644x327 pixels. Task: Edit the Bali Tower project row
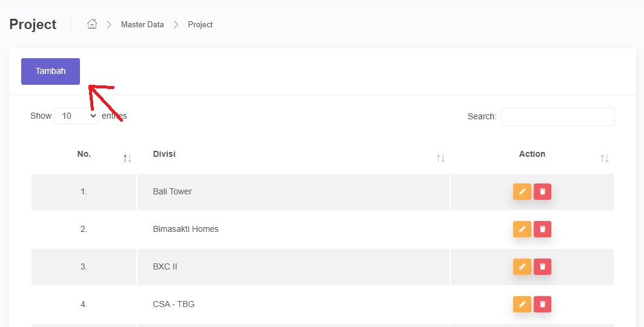pyautogui.click(x=522, y=192)
